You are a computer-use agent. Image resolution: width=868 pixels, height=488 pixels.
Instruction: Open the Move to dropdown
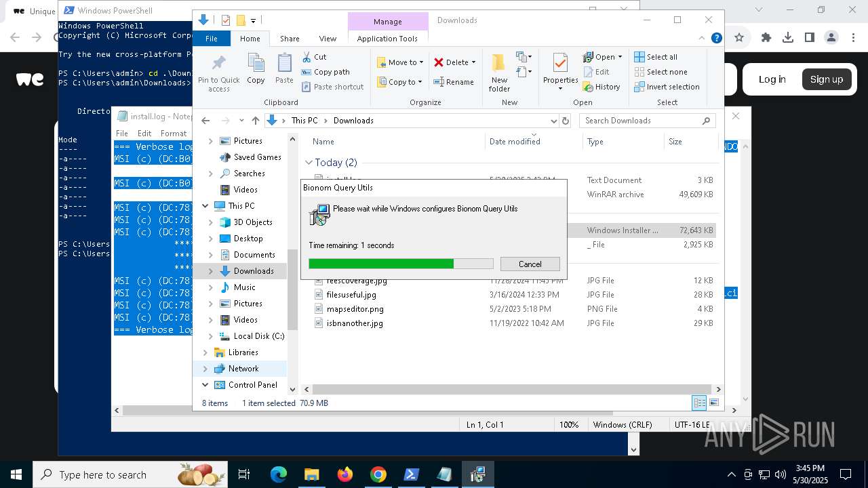pyautogui.click(x=400, y=62)
